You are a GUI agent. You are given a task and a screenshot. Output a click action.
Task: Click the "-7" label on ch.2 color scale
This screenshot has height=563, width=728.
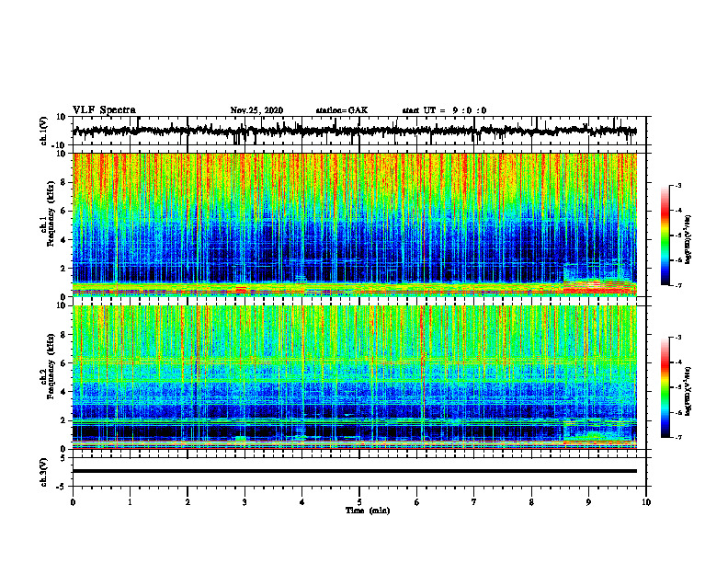click(x=678, y=437)
